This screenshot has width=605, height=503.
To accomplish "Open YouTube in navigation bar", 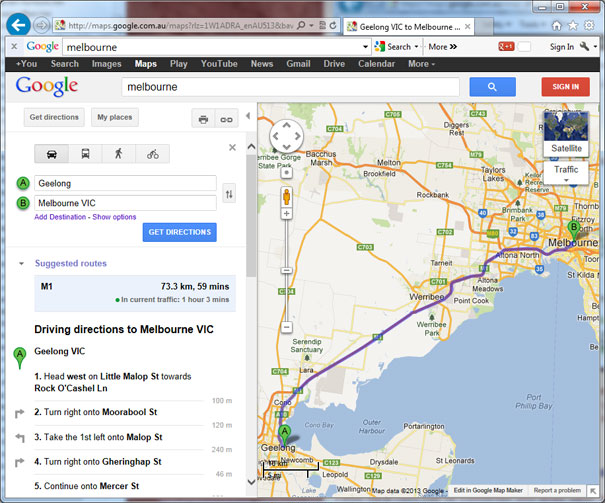I will [219, 64].
